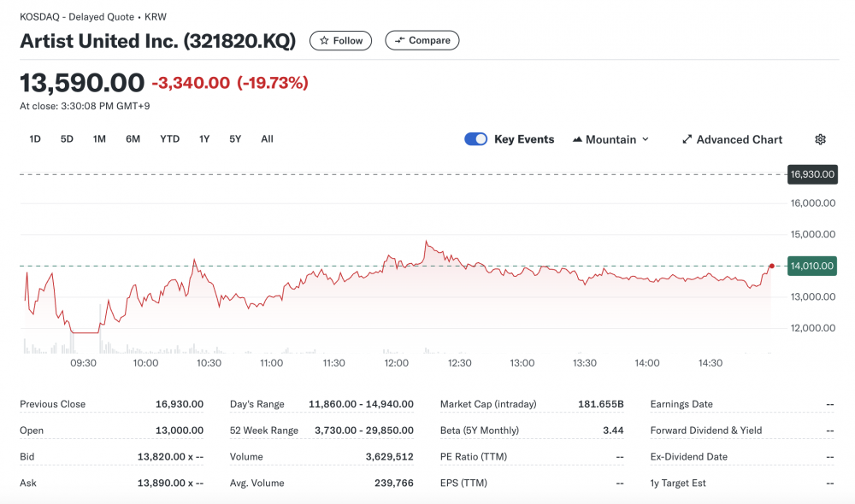The width and height of the screenshot is (855, 504).
Task: Click the star icon in Follow button
Action: 324,41
